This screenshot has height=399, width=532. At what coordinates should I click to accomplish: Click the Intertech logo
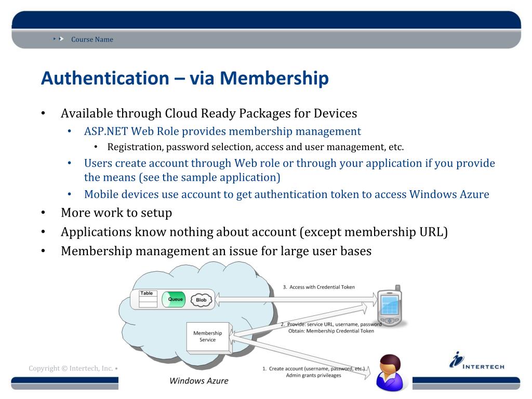[x=477, y=361]
